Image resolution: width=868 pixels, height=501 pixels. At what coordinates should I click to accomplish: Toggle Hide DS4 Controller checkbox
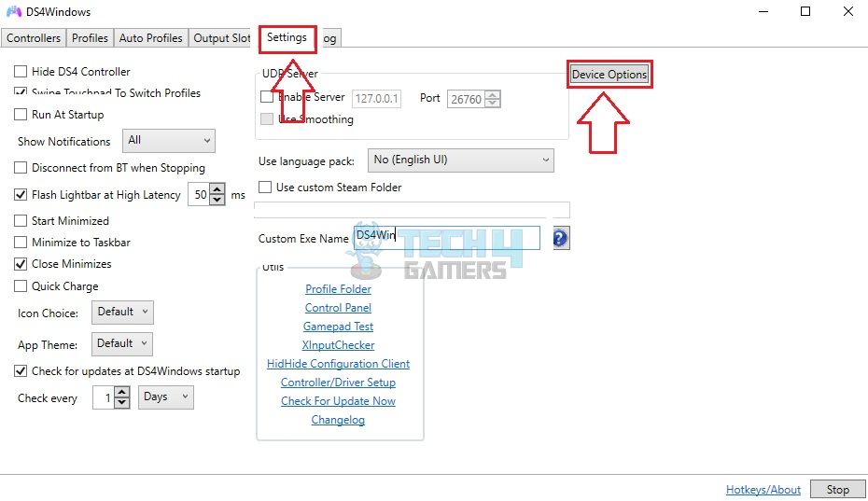pyautogui.click(x=21, y=72)
